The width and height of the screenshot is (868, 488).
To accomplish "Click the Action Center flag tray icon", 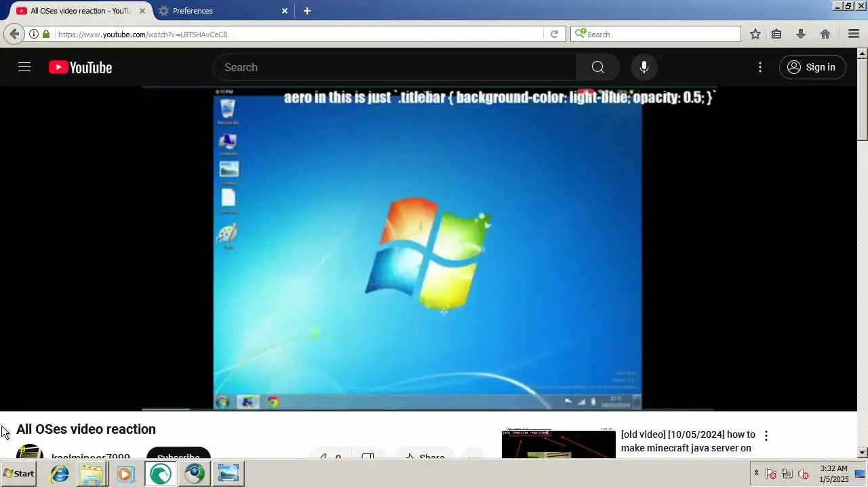I will point(771,474).
